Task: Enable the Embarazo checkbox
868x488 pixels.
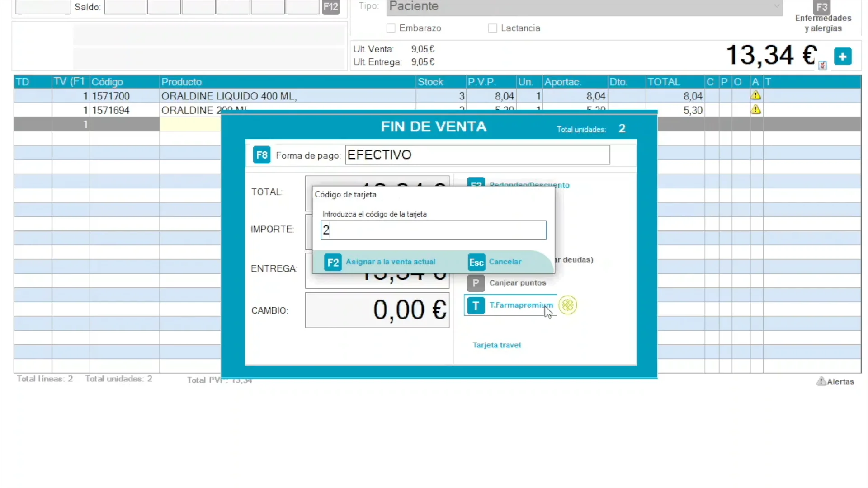Action: [391, 28]
